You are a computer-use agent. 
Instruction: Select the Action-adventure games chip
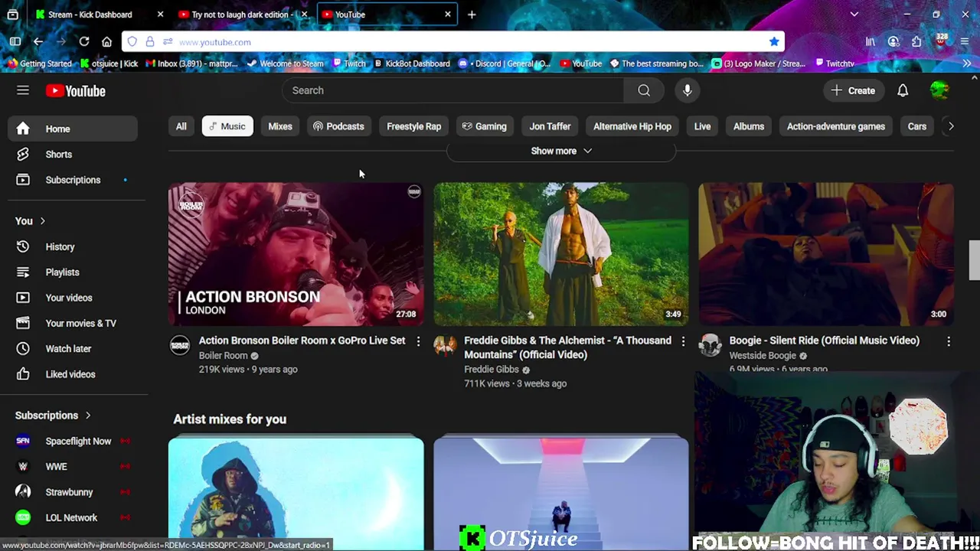coord(836,126)
